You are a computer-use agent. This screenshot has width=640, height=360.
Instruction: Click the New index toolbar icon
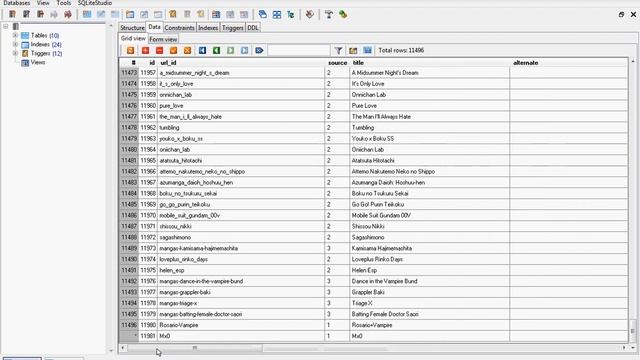tap(130, 15)
